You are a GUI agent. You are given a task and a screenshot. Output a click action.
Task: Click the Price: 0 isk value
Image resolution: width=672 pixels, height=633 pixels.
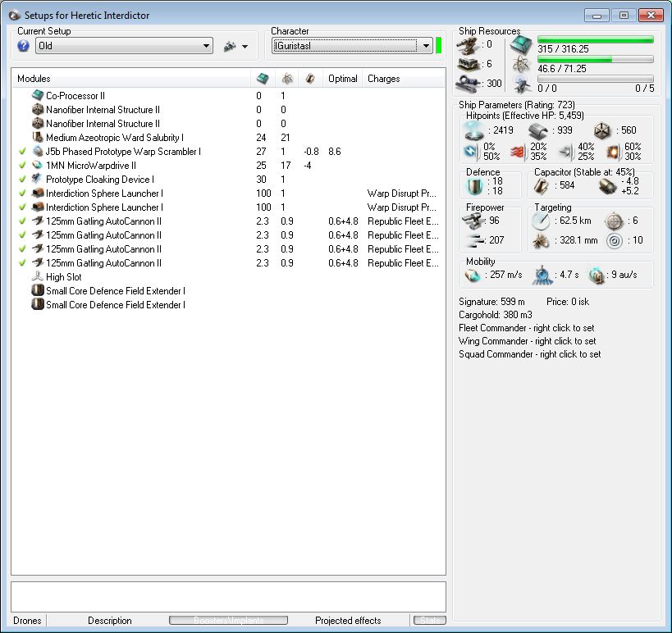click(x=568, y=302)
